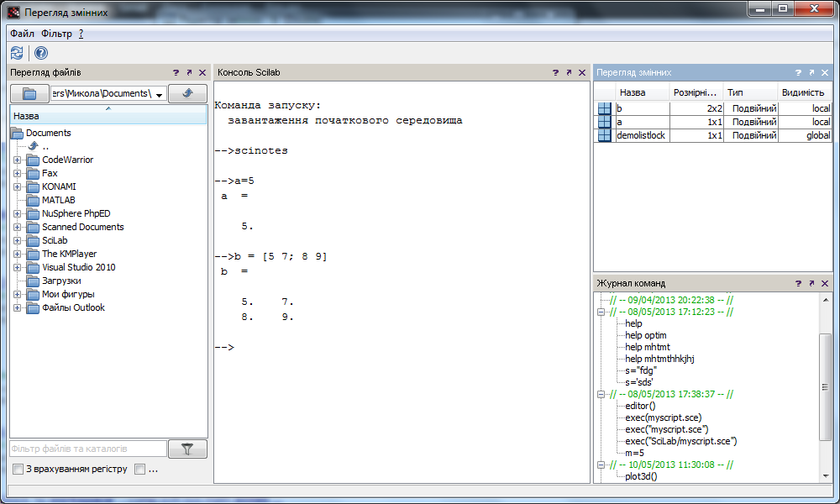Expand the Scanned Documents folder

pos(17,227)
